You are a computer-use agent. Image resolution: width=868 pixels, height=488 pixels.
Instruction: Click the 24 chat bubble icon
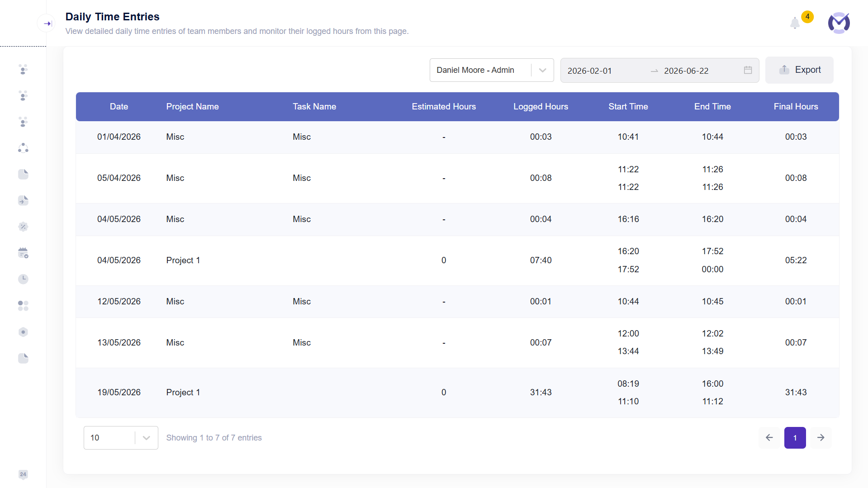[x=23, y=474]
